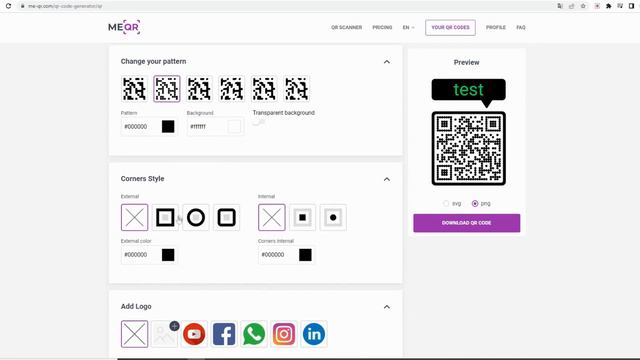Select the first QR pattern style

click(134, 89)
